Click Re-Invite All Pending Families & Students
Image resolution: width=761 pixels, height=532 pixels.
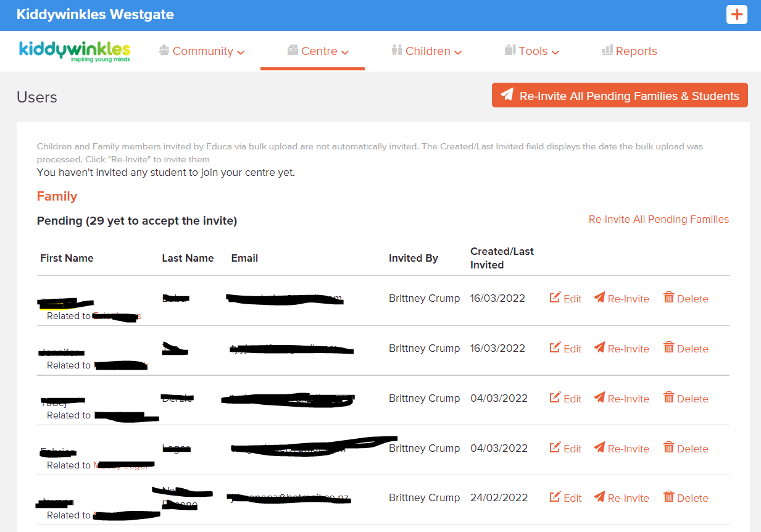click(x=620, y=95)
